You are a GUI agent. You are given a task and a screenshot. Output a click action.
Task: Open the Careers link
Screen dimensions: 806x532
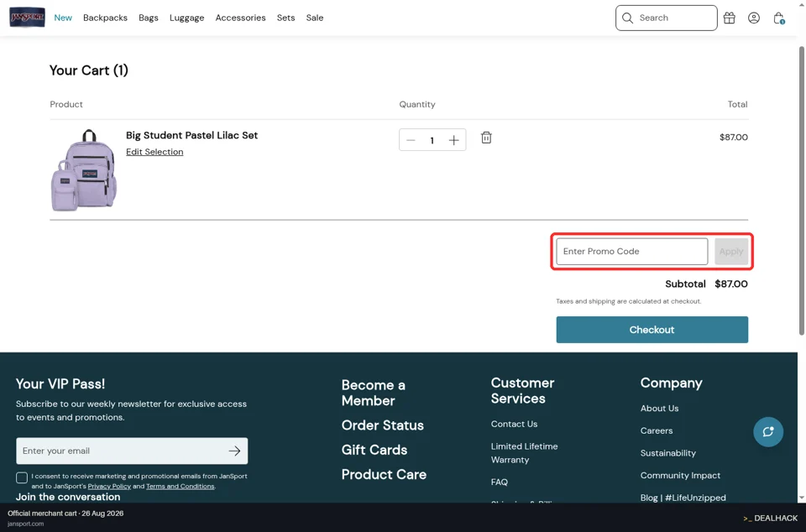[657, 430]
